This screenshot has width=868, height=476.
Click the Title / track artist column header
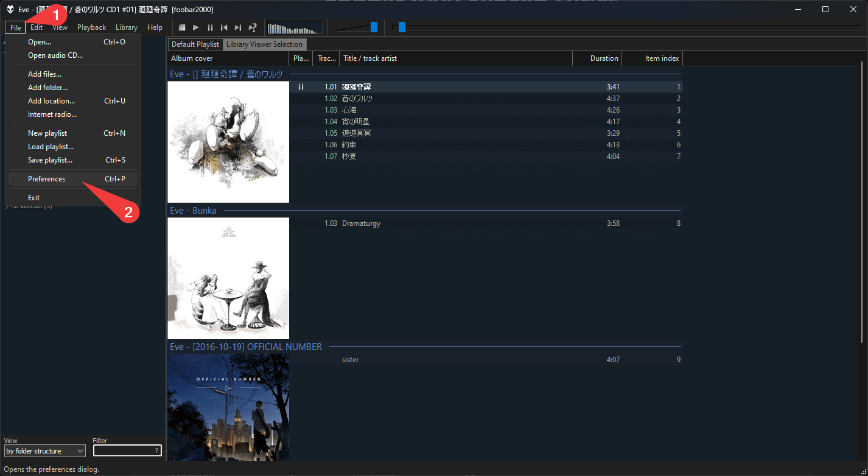tap(455, 58)
